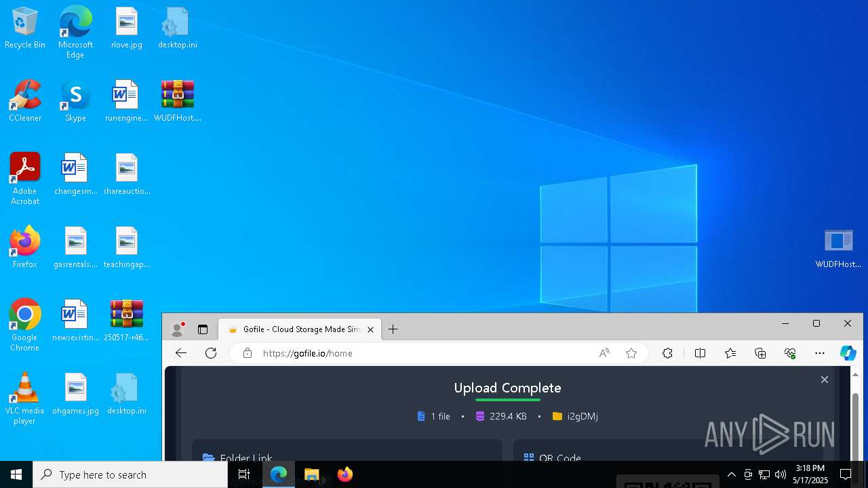The width and height of the screenshot is (868, 488).
Task: Select the WUDFHost archive below desktop.ini
Action: (177, 102)
